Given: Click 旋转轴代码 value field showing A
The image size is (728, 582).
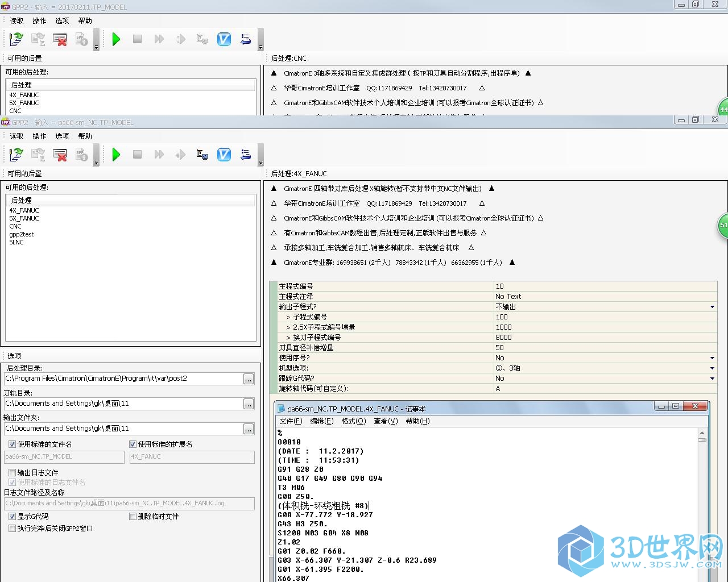Looking at the screenshot, I should (605, 389).
